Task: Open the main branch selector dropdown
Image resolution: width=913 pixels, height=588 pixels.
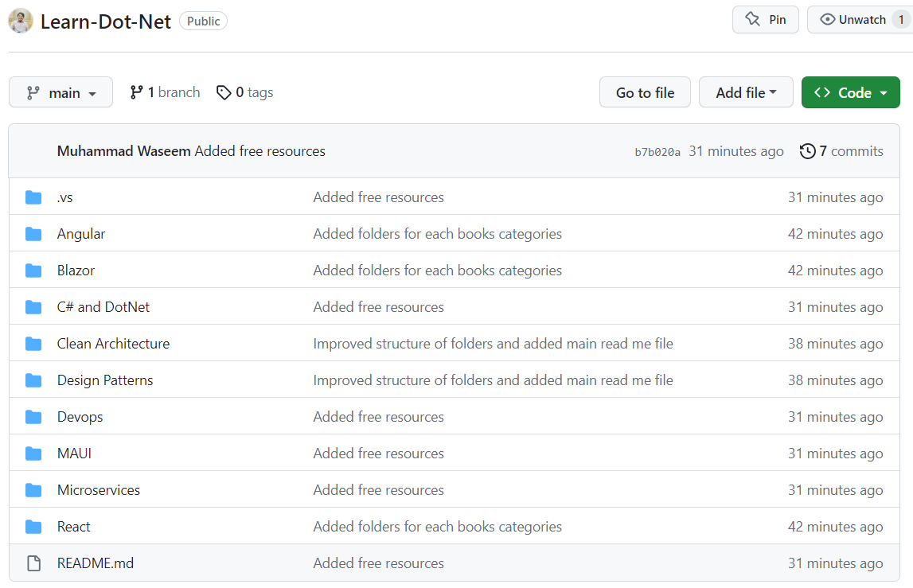Action: tap(60, 92)
